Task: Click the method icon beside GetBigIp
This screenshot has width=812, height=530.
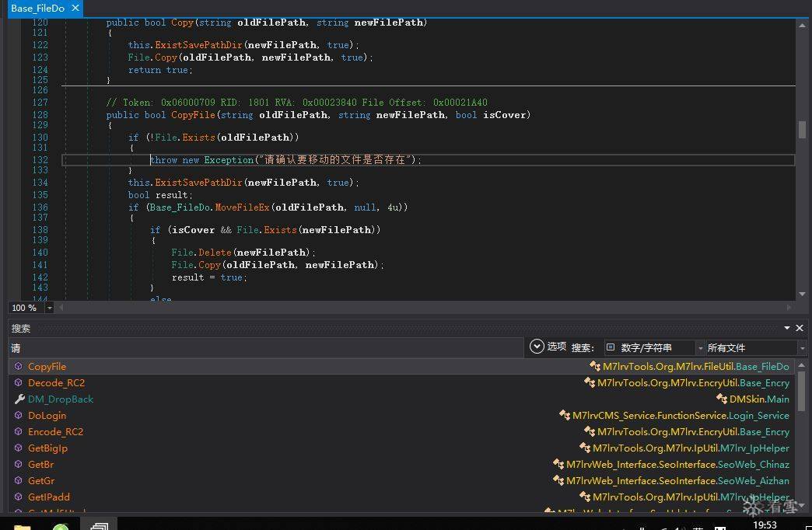Action: (x=19, y=448)
